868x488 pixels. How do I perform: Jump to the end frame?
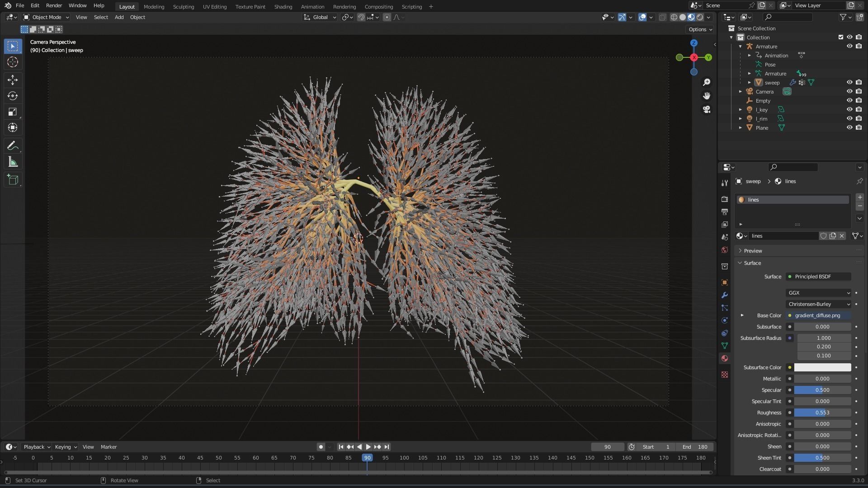coord(387,447)
